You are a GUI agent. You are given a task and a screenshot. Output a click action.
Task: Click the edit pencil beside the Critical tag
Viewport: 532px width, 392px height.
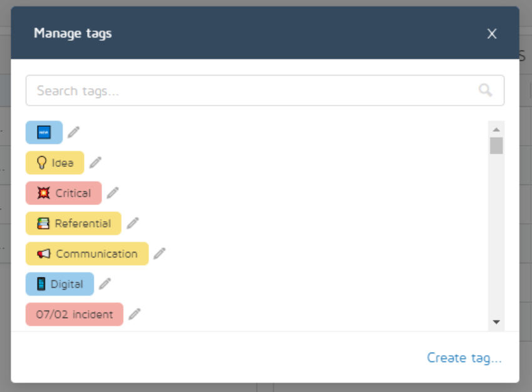(112, 193)
